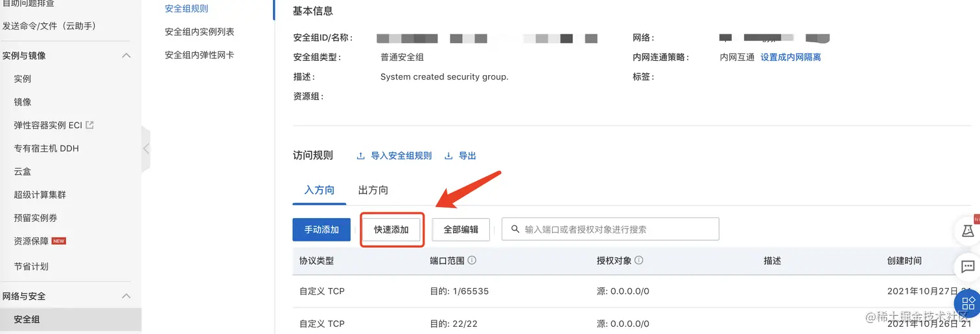Click the import icon beside 导入安全组规则

click(361, 156)
